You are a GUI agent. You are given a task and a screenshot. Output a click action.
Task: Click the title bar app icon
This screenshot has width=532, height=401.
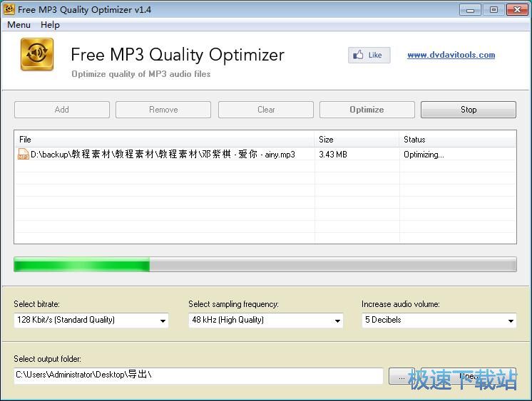(x=9, y=9)
